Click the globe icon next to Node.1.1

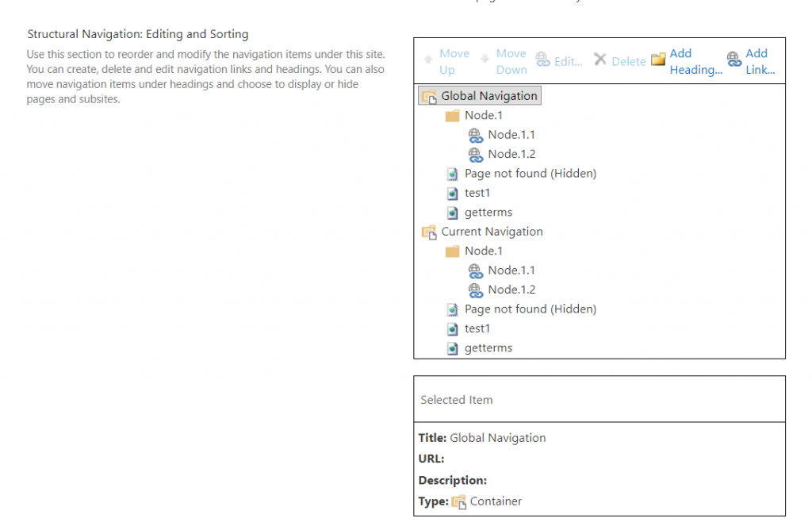(477, 135)
